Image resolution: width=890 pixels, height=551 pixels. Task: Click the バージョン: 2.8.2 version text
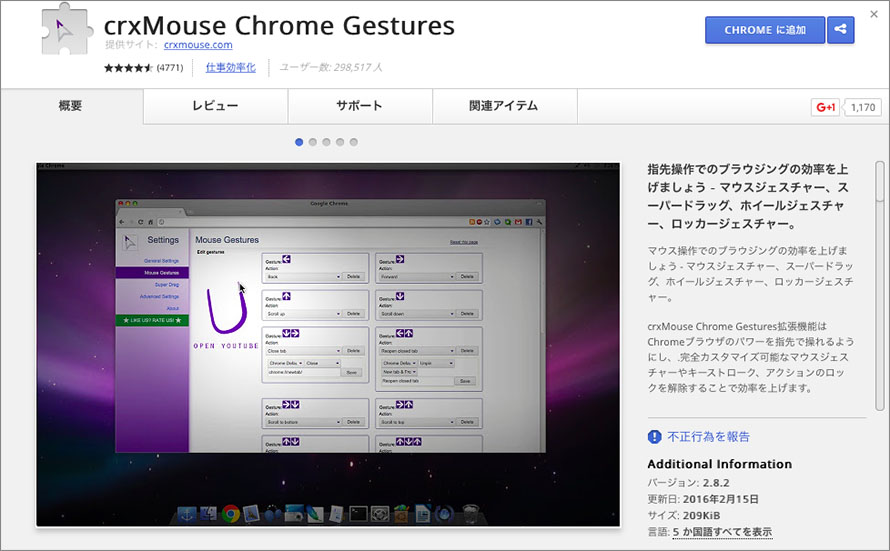click(689, 483)
